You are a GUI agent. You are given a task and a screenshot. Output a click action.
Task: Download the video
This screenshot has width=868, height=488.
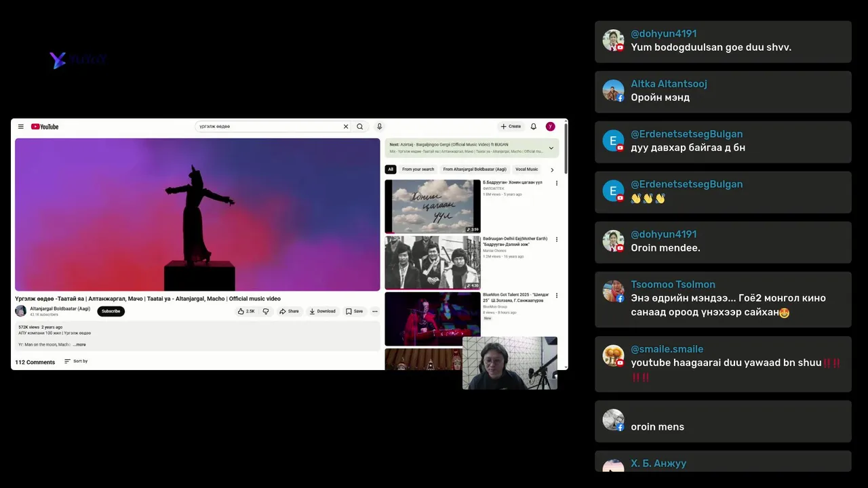point(322,312)
